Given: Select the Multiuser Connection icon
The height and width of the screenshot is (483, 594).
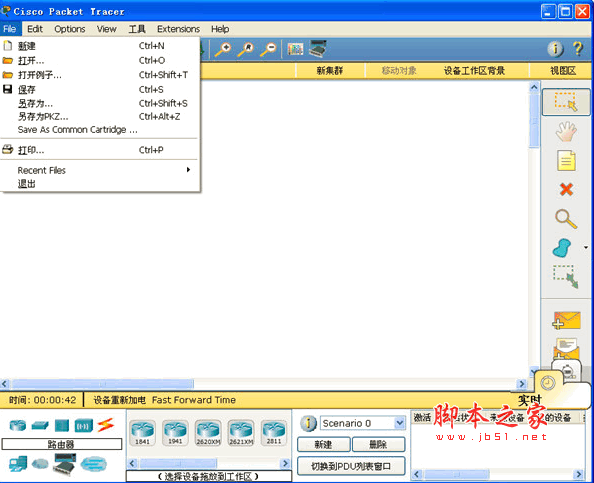Looking at the screenshot, I should [94, 464].
